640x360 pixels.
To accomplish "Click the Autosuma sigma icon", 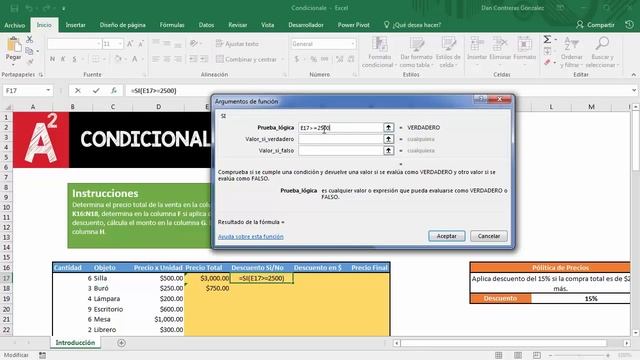I will click(547, 40).
